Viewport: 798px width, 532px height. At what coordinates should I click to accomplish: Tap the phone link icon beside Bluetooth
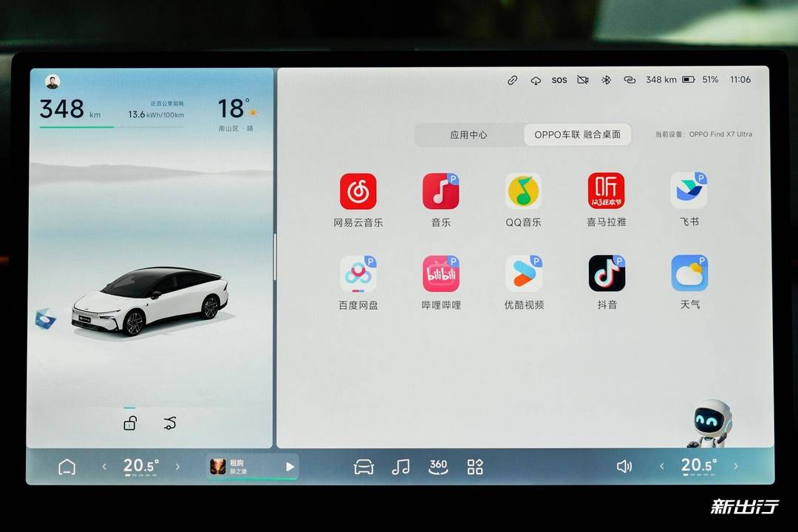[x=630, y=80]
